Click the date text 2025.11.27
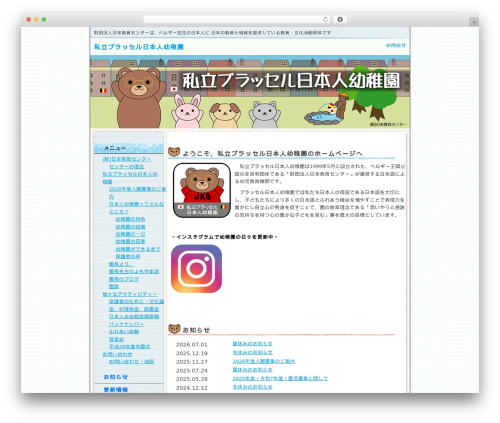500x423 pixels. (x=192, y=362)
